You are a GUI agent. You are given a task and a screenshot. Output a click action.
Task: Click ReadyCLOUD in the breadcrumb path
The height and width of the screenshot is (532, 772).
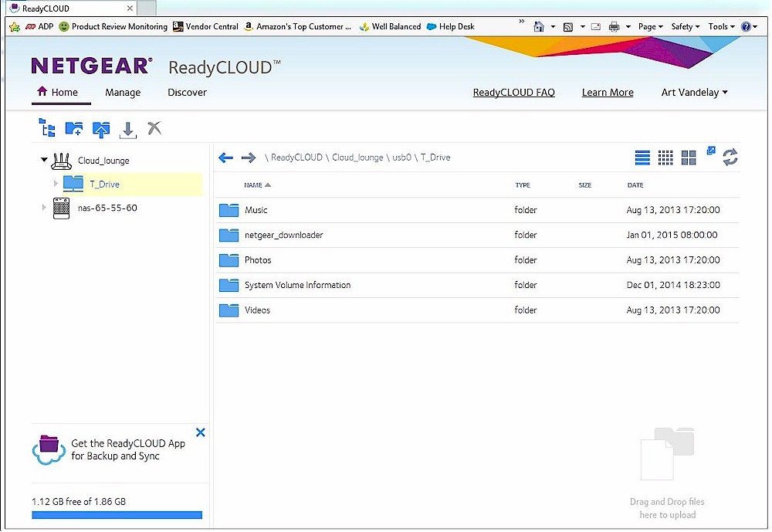(x=296, y=158)
